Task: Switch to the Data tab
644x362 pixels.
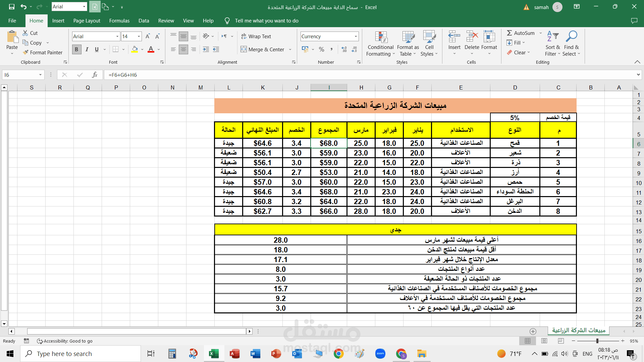Action: coord(144,20)
